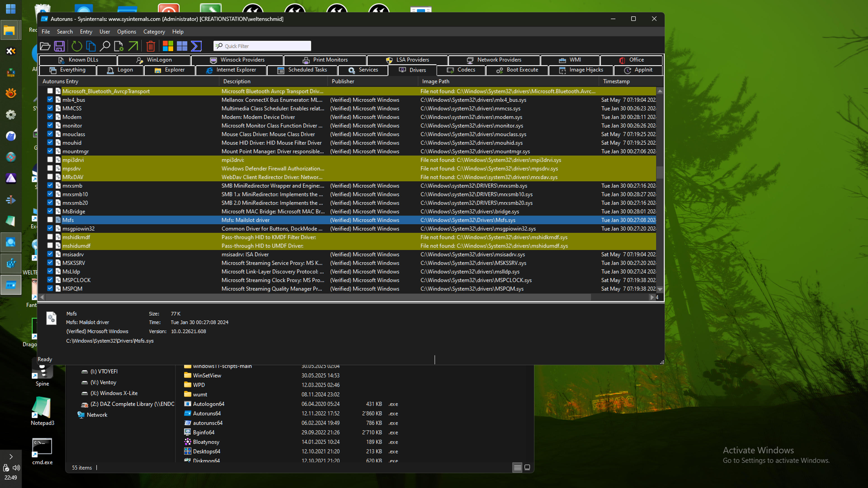Screen dimensions: 868x488
Task: Click the Properties page-with-gear icon
Action: (x=119, y=46)
